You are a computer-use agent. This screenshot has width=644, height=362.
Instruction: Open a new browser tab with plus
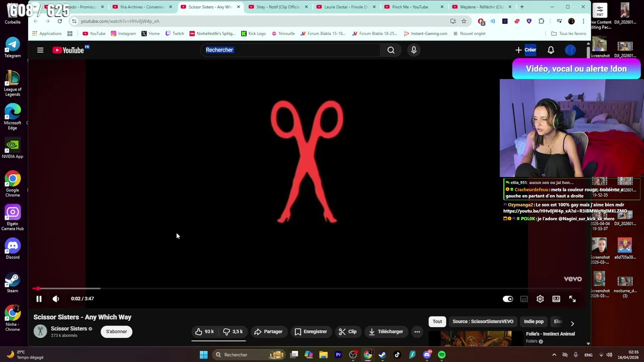pos(522,7)
